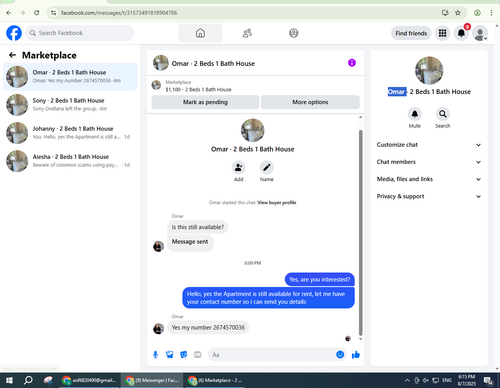The width and height of the screenshot is (500, 388).
Task: Go back from Marketplace with the arrow
Action: click(x=12, y=55)
